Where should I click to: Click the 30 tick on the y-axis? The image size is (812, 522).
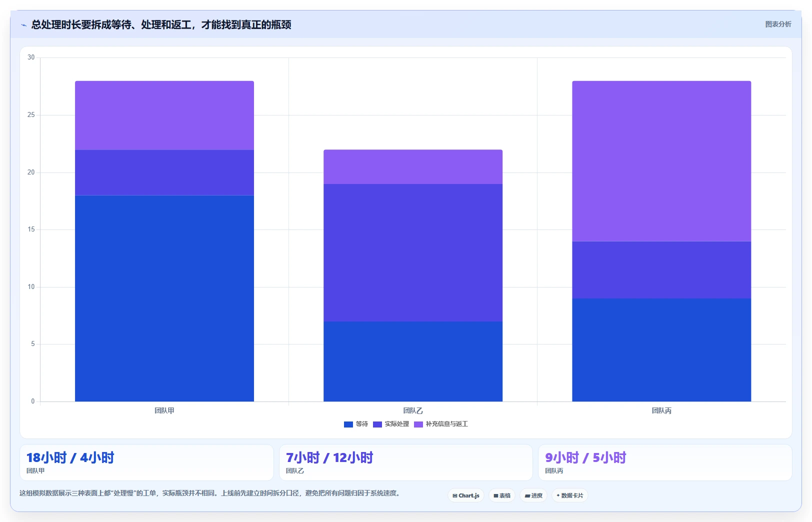click(31, 57)
